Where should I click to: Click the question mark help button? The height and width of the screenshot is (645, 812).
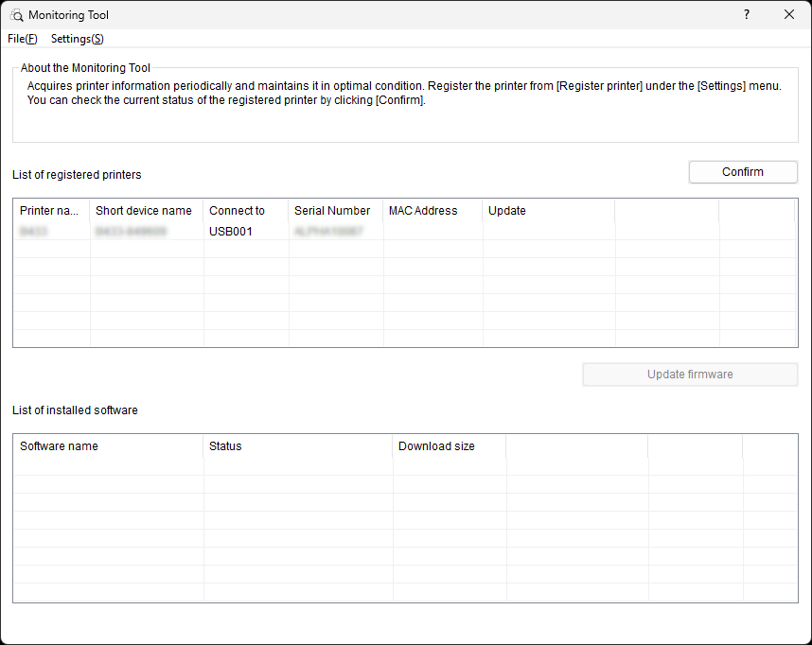747,15
